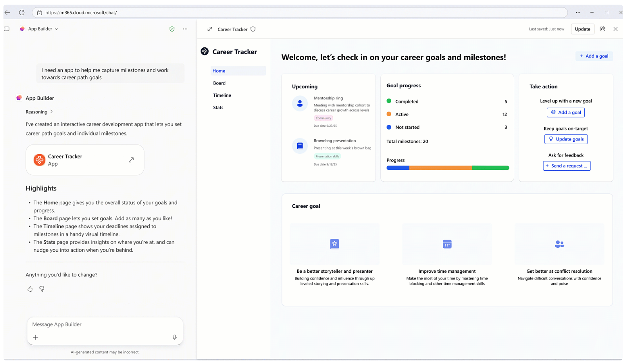Viewport: 627px width, 364px height.
Task: Click the calendar icon on Improve time management card
Action: 447,244
